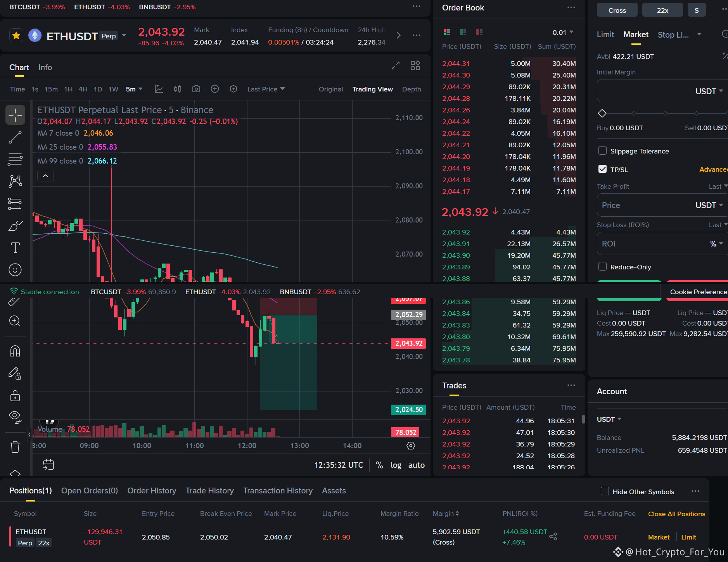Open the Transaction History tab
Viewport: 728px width, 562px height.
pos(278,491)
